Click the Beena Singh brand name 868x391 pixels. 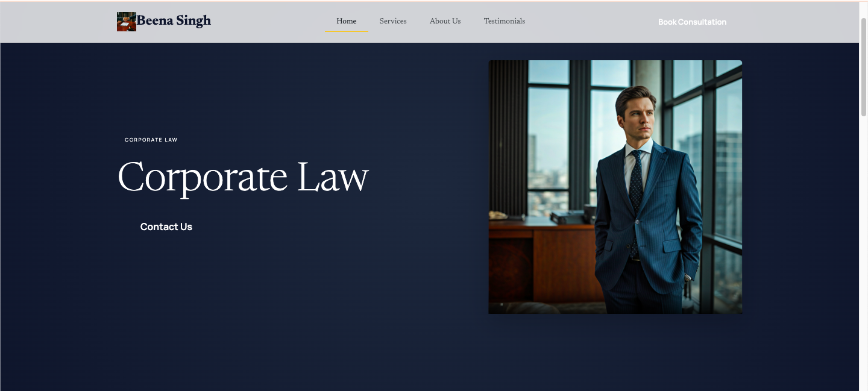174,21
